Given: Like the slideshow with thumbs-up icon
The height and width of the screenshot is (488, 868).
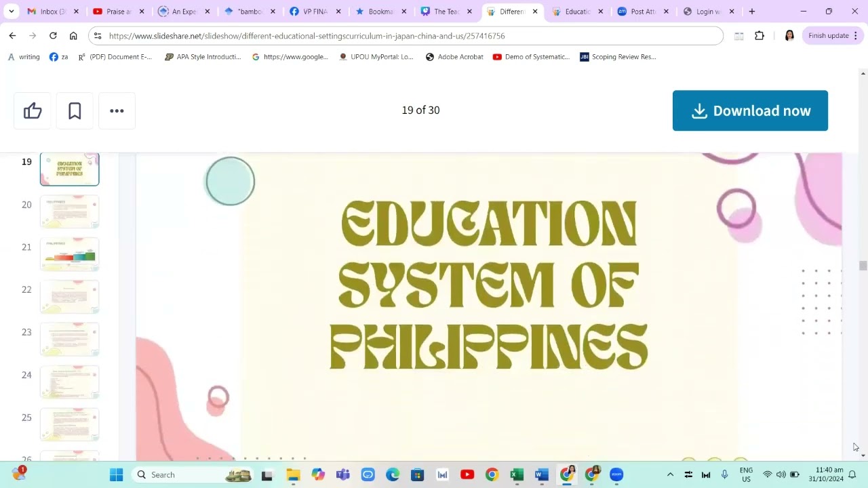Looking at the screenshot, I should click(x=33, y=110).
